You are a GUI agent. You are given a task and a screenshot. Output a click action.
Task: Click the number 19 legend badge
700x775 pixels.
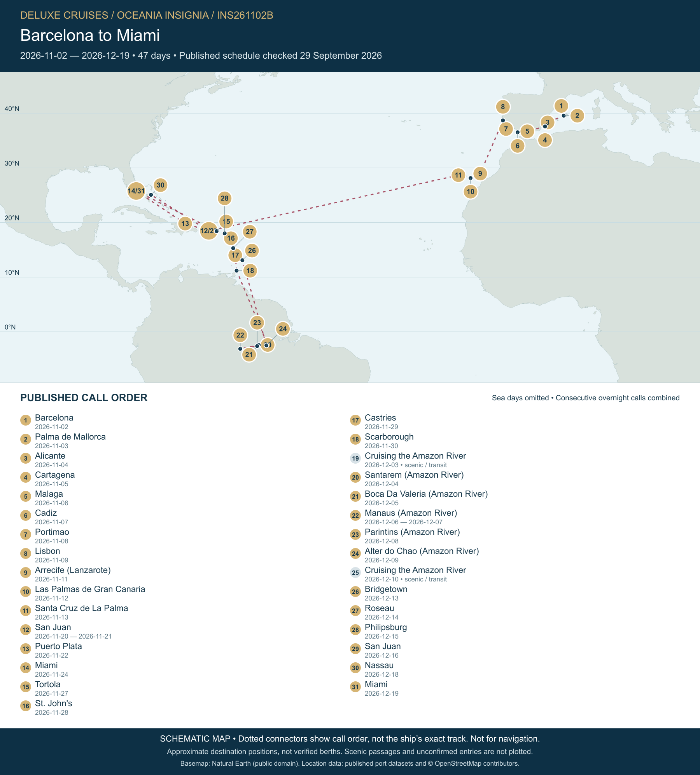coord(355,458)
